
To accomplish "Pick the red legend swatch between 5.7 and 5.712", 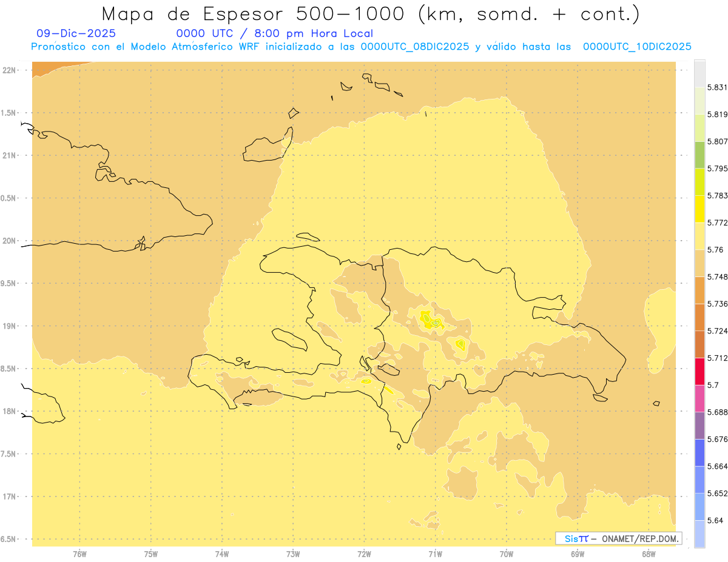I will tap(699, 371).
